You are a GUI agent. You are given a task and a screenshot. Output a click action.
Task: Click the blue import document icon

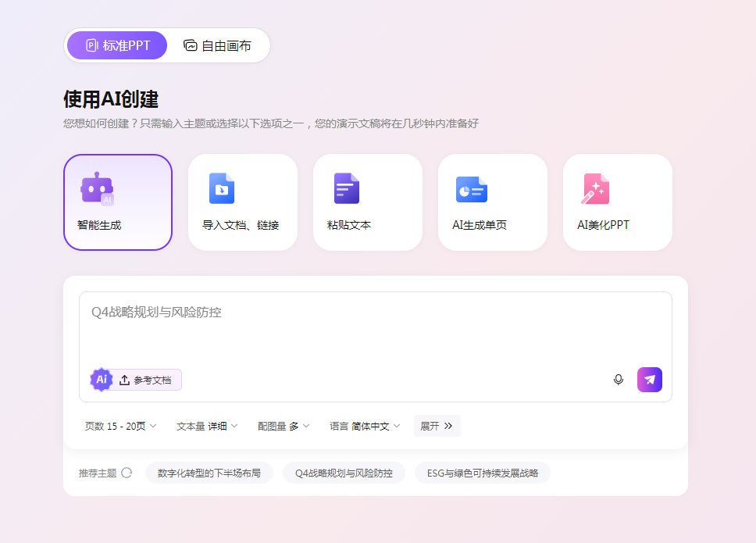[x=222, y=188]
